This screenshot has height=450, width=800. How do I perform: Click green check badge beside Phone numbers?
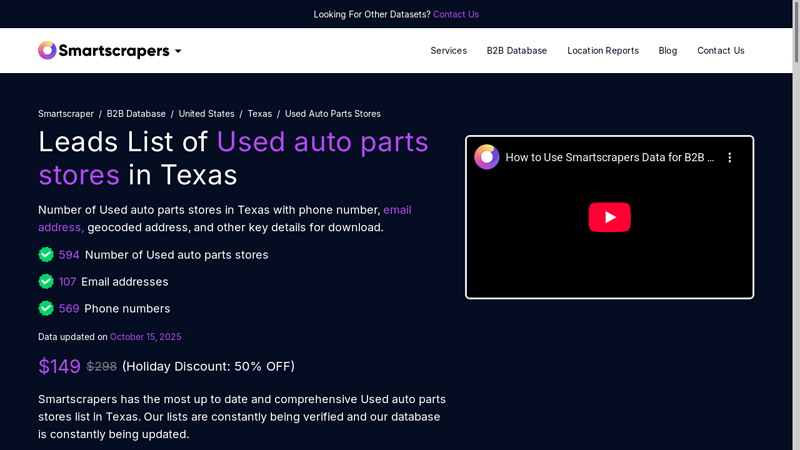(46, 309)
